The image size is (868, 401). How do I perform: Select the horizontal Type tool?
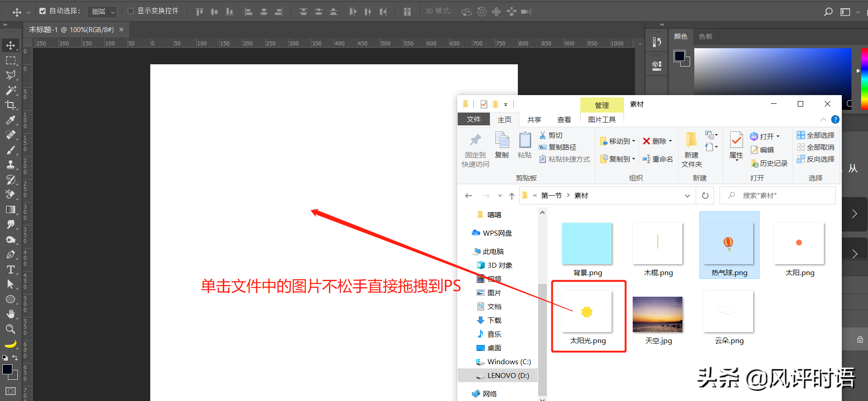coord(11,270)
